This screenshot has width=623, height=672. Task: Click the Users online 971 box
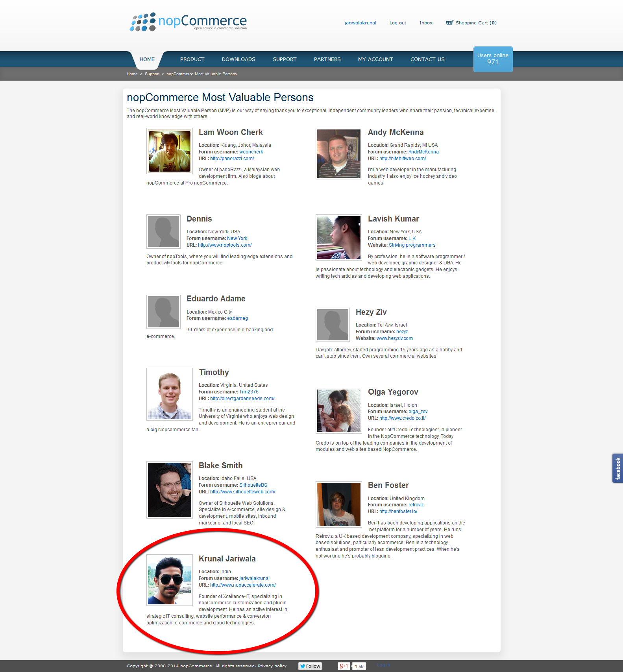[493, 59]
